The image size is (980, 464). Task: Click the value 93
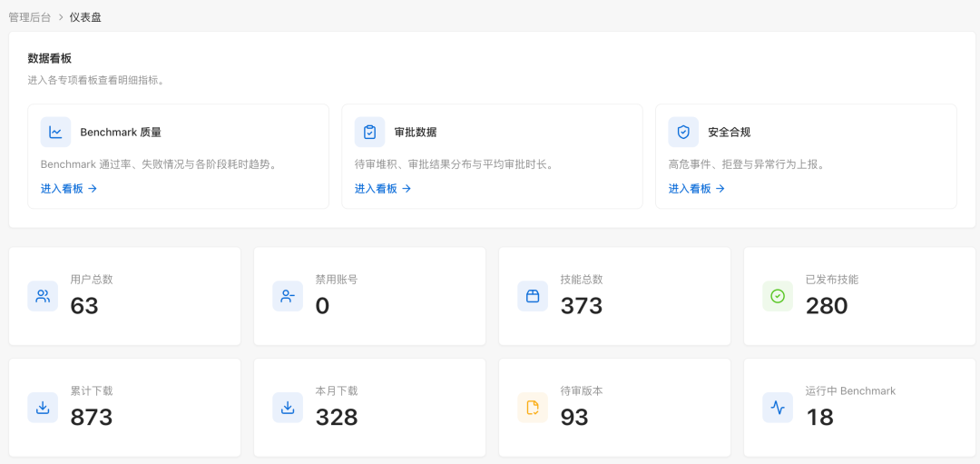click(x=574, y=417)
